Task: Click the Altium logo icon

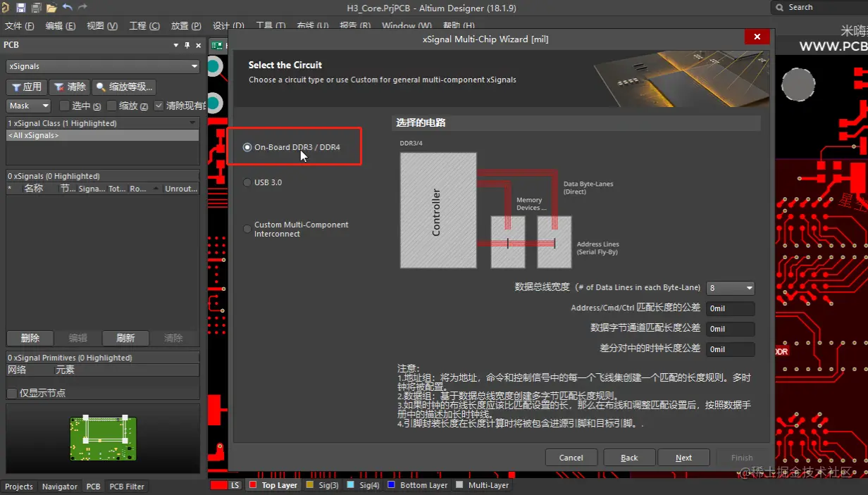Action: pyautogui.click(x=6, y=8)
